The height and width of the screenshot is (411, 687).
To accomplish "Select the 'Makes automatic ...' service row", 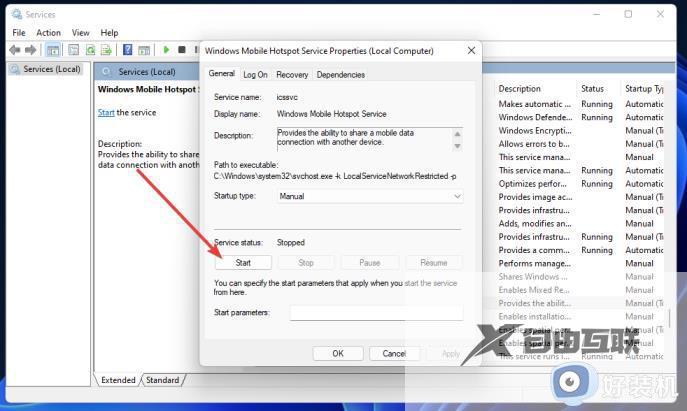I will pyautogui.click(x=580, y=104).
